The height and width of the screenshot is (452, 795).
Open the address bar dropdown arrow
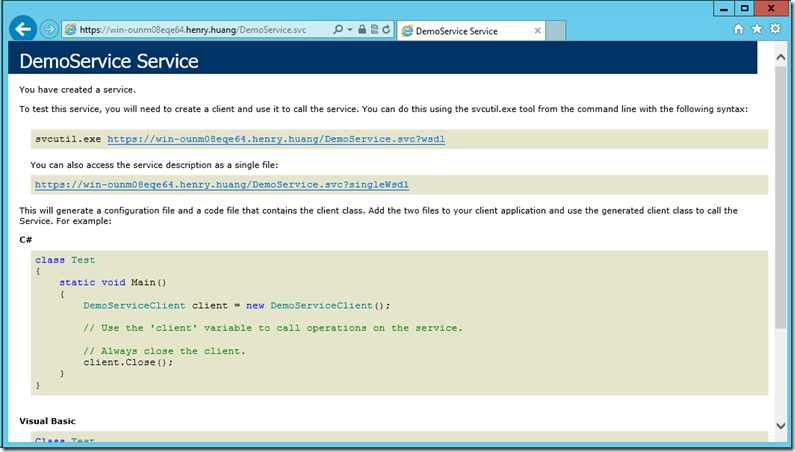[x=349, y=29]
